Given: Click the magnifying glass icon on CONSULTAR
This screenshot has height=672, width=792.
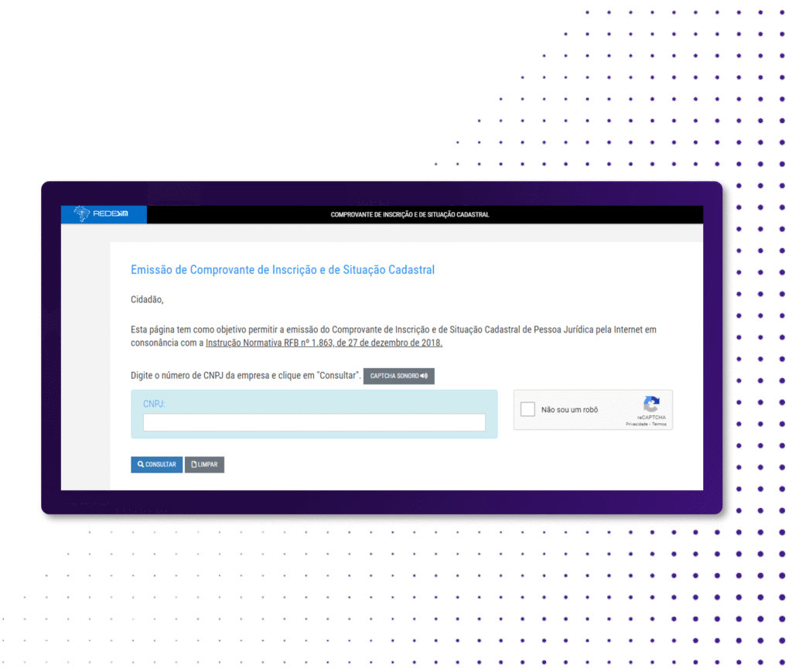Looking at the screenshot, I should [141, 464].
